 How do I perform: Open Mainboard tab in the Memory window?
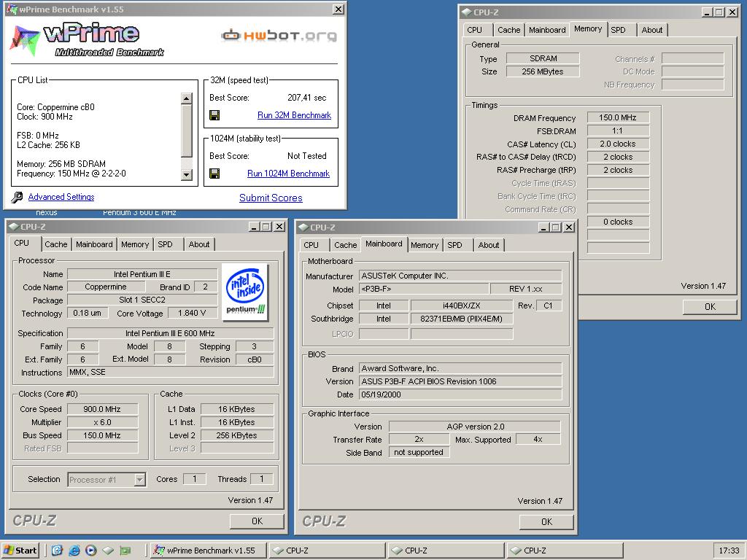[x=547, y=30]
